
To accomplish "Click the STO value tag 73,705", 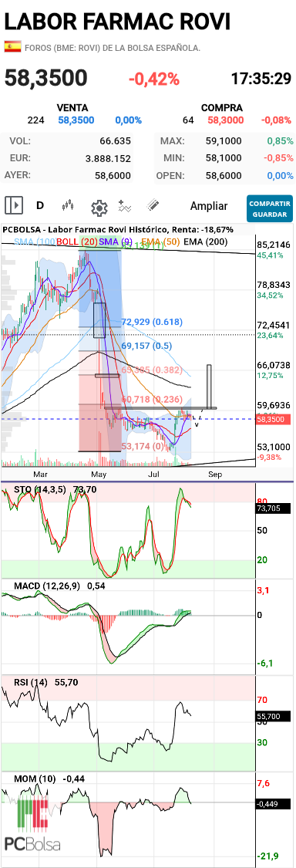I will pos(273,508).
